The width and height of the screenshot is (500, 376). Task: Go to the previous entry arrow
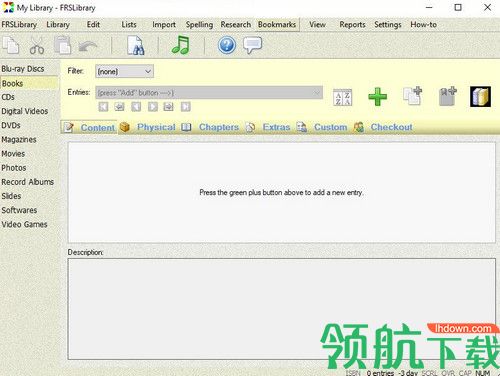pos(136,107)
